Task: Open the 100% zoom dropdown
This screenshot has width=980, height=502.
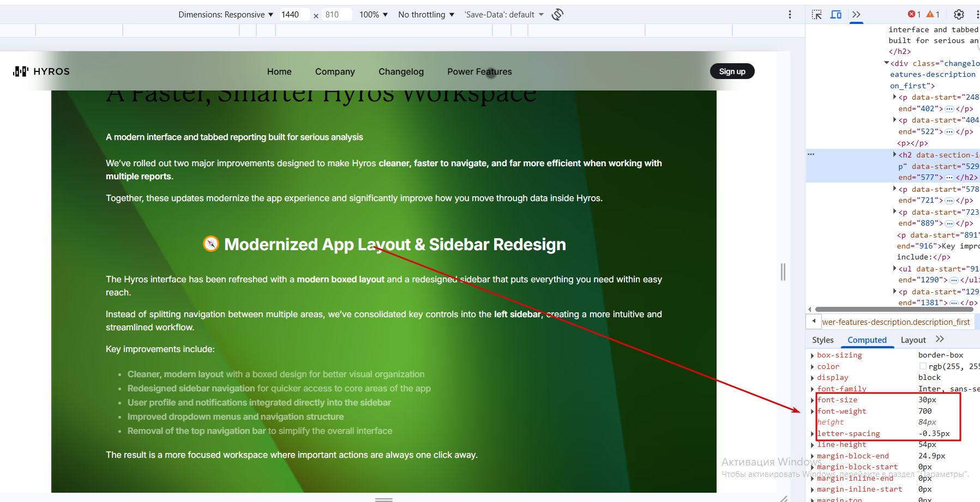Action: pyautogui.click(x=374, y=15)
